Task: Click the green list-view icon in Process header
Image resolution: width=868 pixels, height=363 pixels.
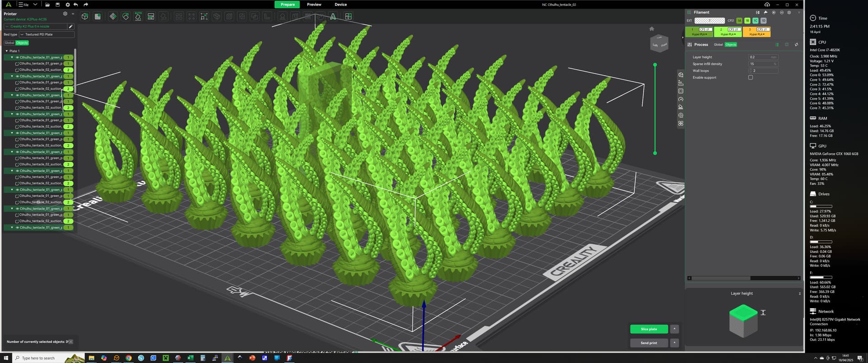Action: coord(777,44)
